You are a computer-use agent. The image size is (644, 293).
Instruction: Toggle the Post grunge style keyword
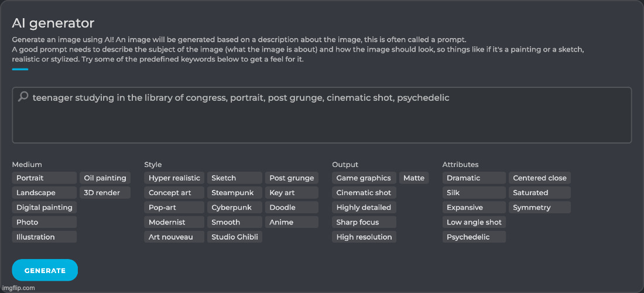[x=292, y=178]
